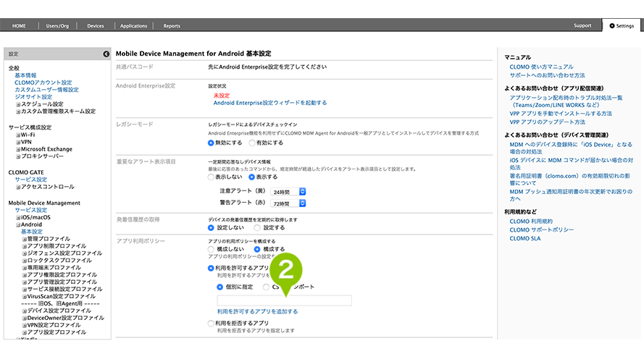Expand プロキシサーバー tree node
The width and height of the screenshot is (644, 362).
(18, 156)
